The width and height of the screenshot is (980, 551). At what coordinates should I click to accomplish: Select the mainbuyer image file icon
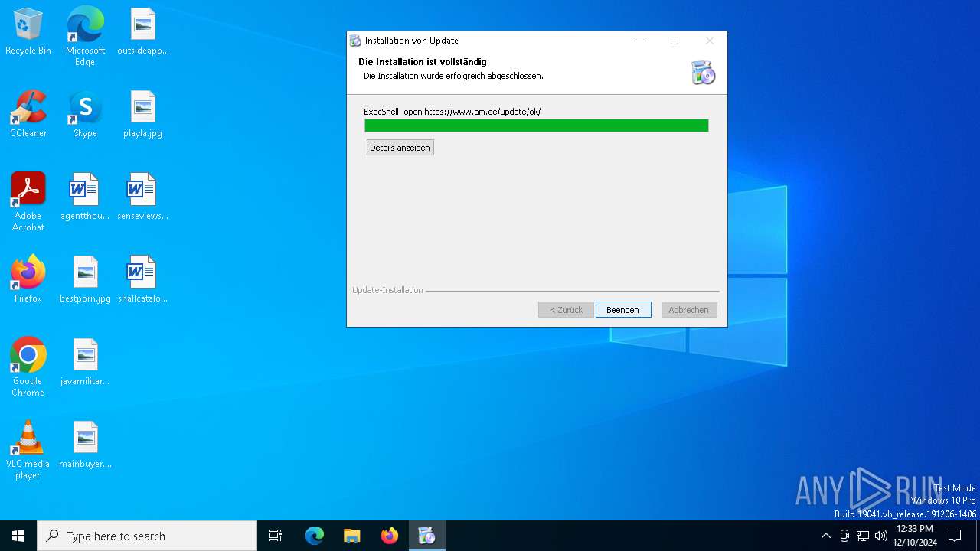click(x=85, y=445)
